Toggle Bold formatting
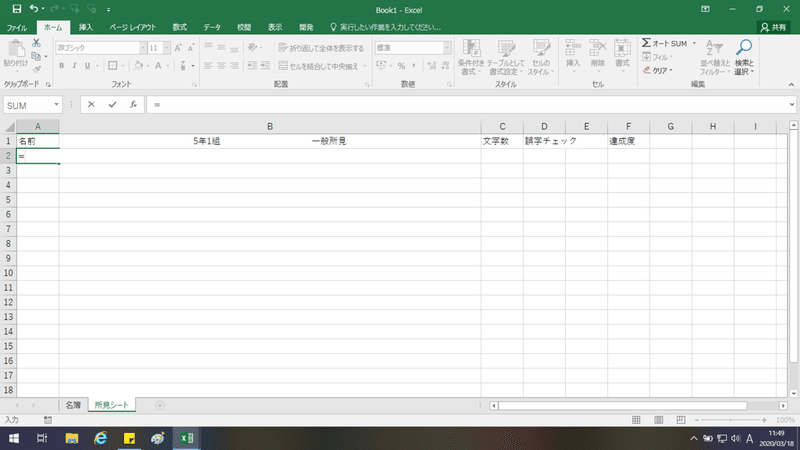The height and width of the screenshot is (450, 800). pos(62,65)
